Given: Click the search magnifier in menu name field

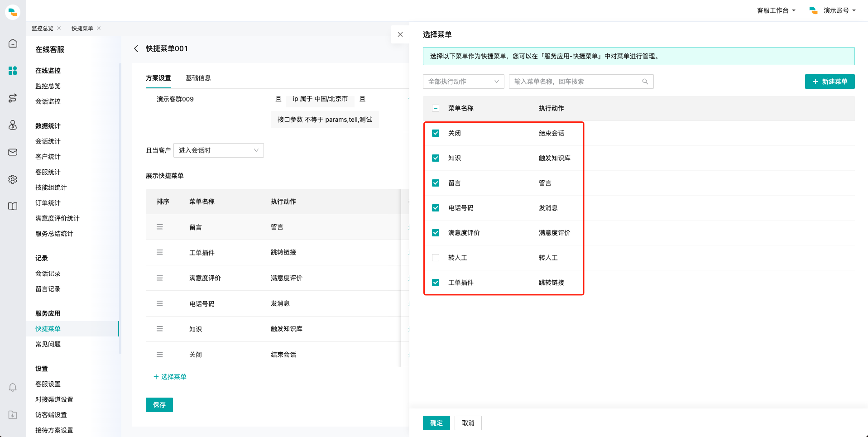Looking at the screenshot, I should pos(645,82).
